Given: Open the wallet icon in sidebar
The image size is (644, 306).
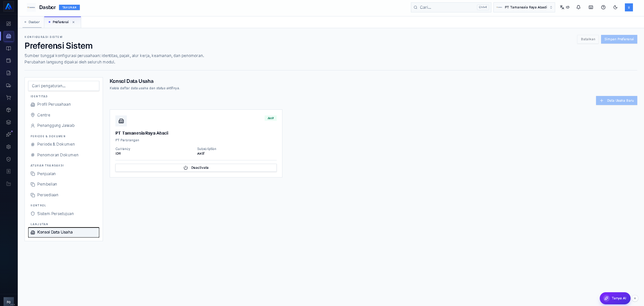Looking at the screenshot, I should click(9, 61).
